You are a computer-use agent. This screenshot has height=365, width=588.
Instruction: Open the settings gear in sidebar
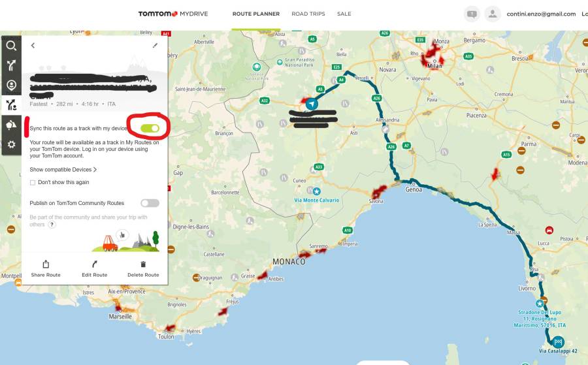(x=11, y=144)
